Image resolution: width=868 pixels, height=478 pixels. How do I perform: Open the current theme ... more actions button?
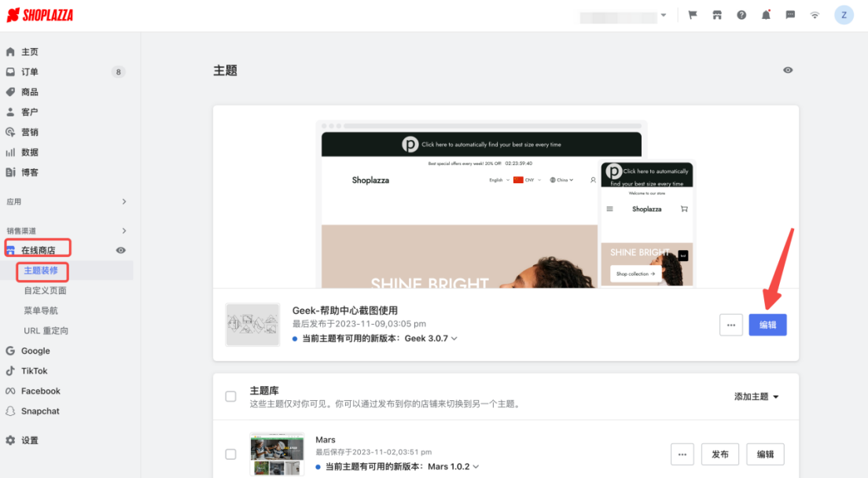point(730,325)
